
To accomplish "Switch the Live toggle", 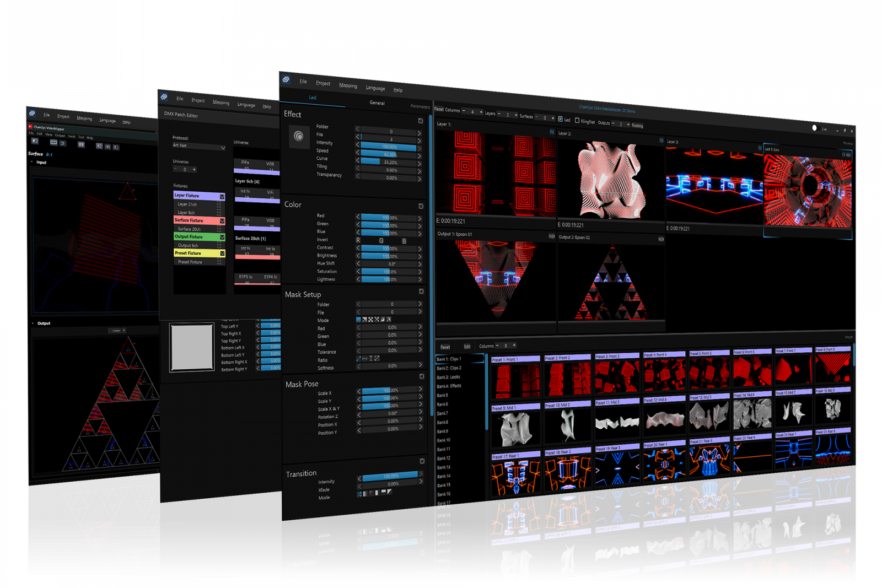I will pyautogui.click(x=815, y=128).
